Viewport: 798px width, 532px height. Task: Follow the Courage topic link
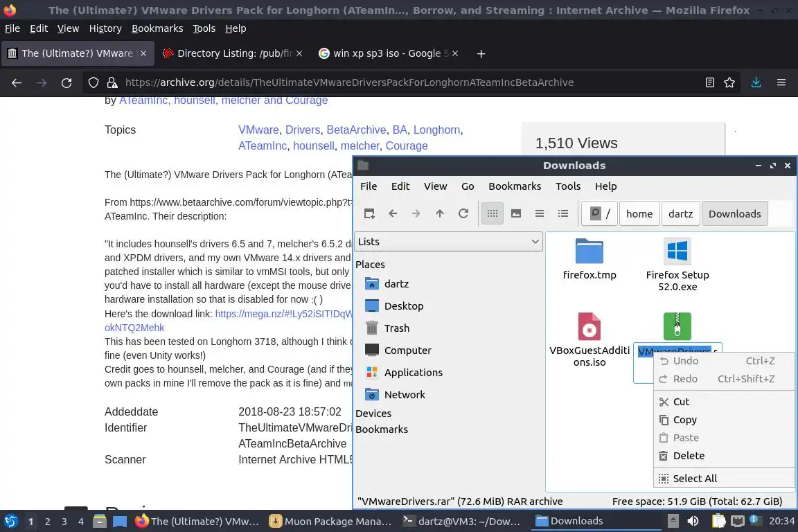(x=407, y=145)
